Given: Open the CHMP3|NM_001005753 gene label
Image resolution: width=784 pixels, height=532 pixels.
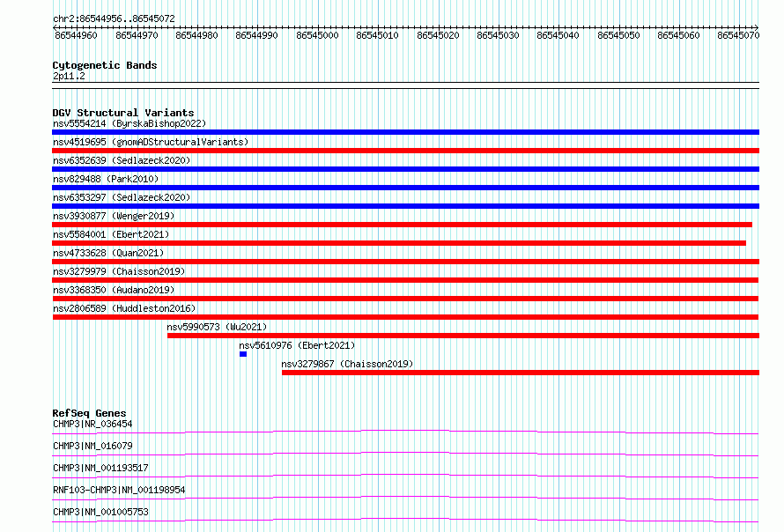Looking at the screenshot, I should click(100, 512).
